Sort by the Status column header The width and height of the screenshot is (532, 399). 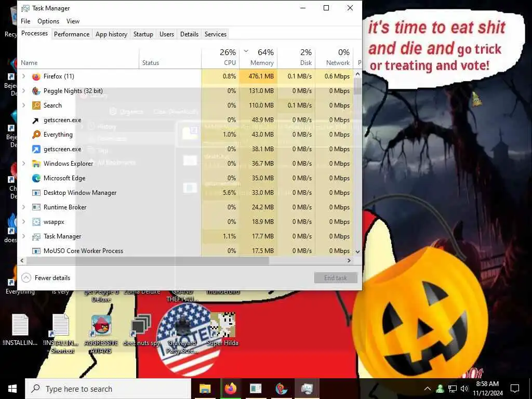click(170, 58)
